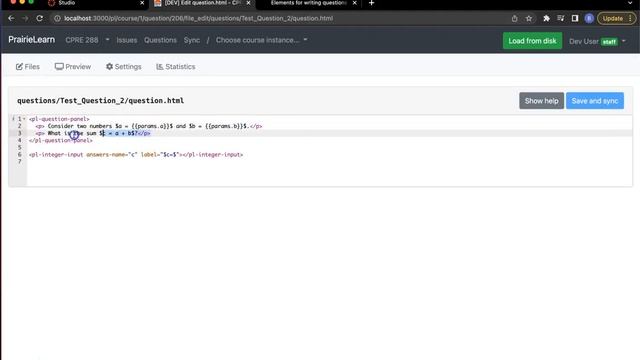
Task: Switch to the Studio browser tab
Action: click(96, 3)
